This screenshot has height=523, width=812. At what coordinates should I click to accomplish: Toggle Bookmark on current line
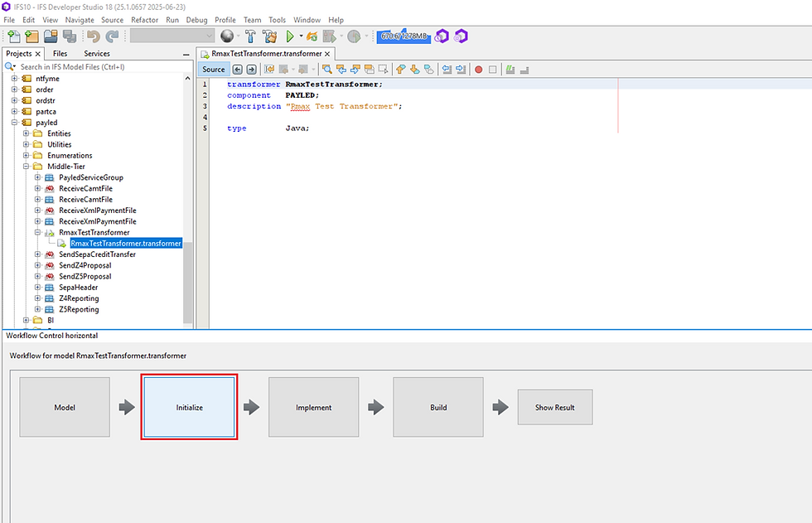click(x=429, y=70)
